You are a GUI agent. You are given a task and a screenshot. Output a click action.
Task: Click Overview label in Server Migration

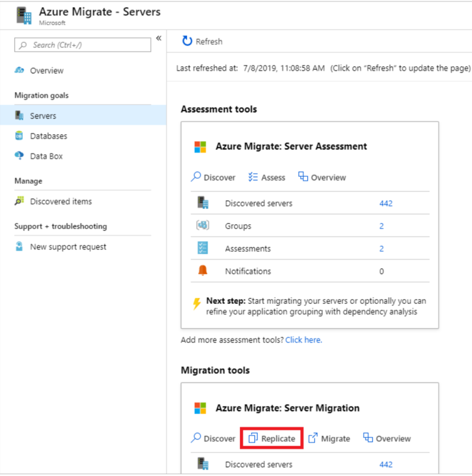393,439
